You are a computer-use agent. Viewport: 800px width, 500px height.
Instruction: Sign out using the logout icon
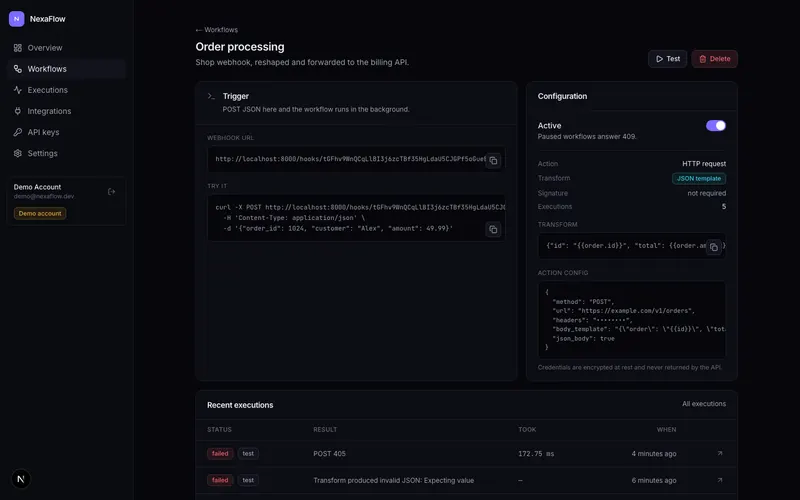tap(112, 192)
